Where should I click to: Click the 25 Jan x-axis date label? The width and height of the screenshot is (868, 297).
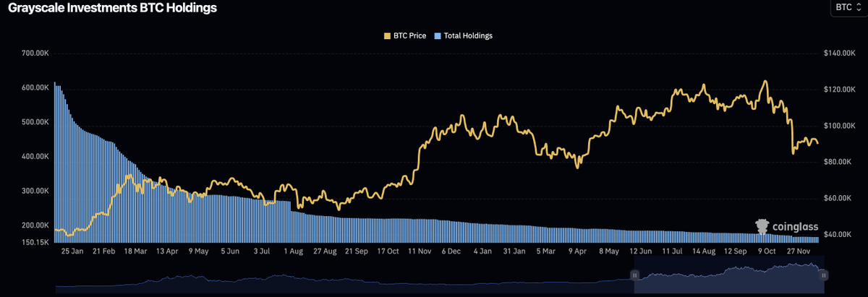coord(74,251)
